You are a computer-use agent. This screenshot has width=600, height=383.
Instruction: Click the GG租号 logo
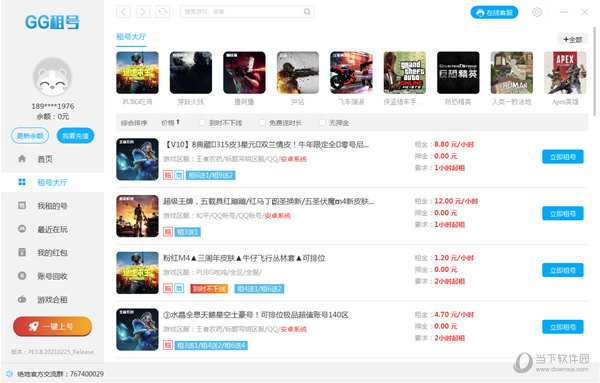(x=52, y=22)
